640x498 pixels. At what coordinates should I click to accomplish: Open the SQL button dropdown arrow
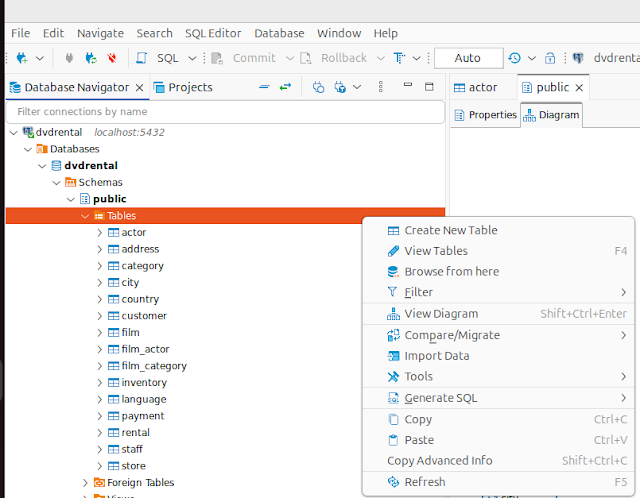tap(192, 58)
